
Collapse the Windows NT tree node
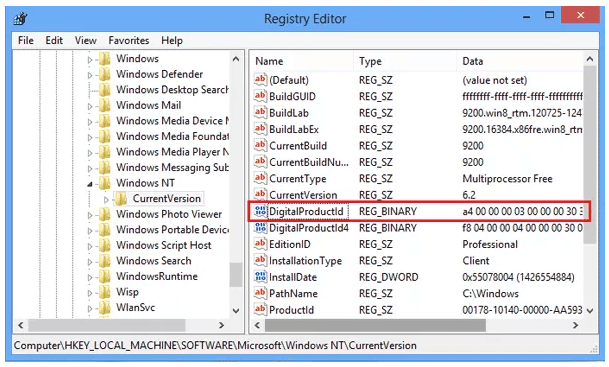(x=90, y=184)
